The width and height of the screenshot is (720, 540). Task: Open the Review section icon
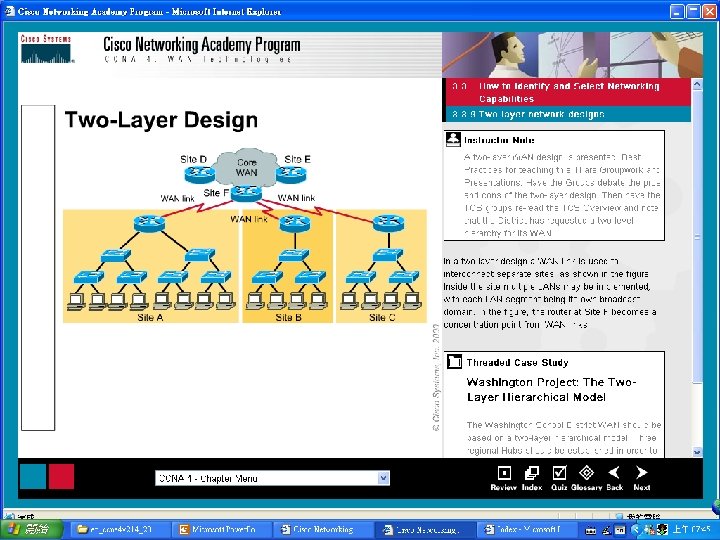[504, 473]
